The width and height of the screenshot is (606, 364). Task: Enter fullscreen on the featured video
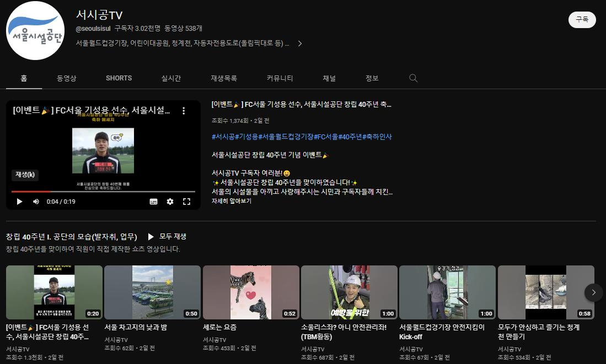[187, 202]
